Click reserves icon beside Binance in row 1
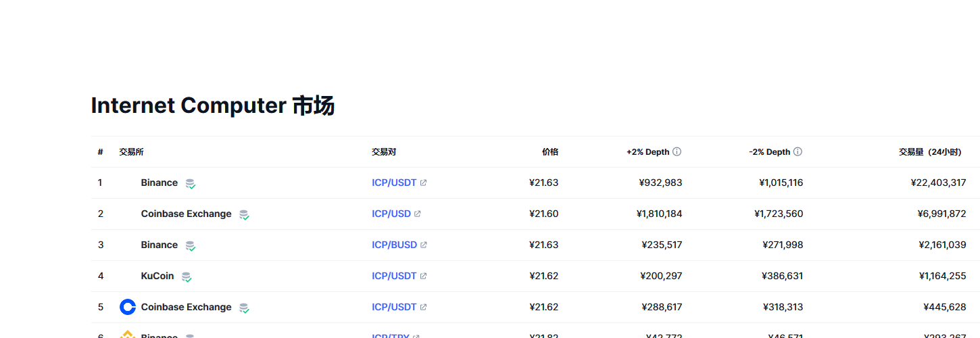The image size is (980, 338). (191, 183)
